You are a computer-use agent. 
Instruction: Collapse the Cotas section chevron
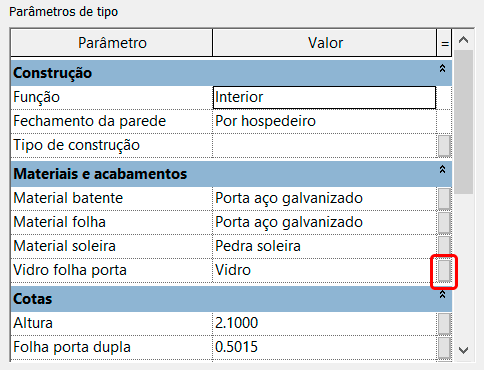(x=442, y=295)
